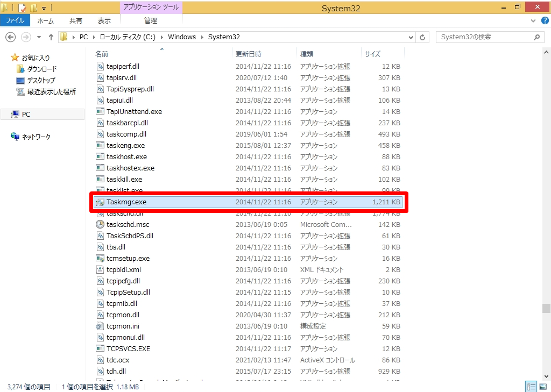Click the tdh.dll file name

point(116,371)
